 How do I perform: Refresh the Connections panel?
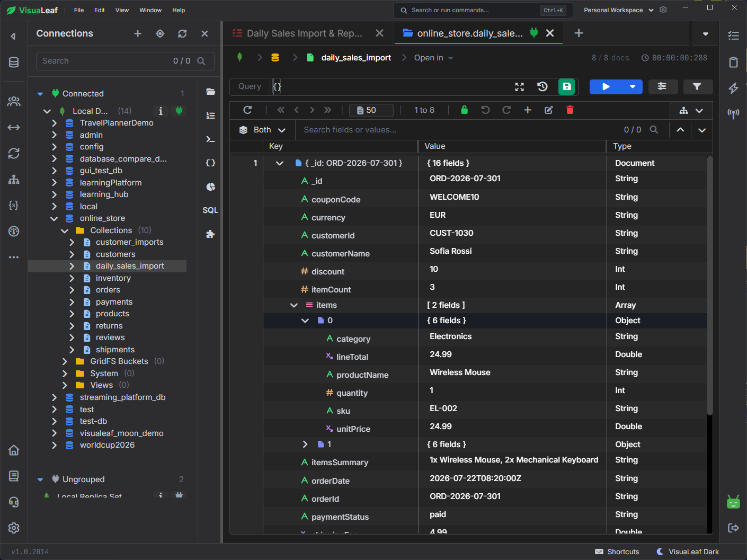(182, 33)
